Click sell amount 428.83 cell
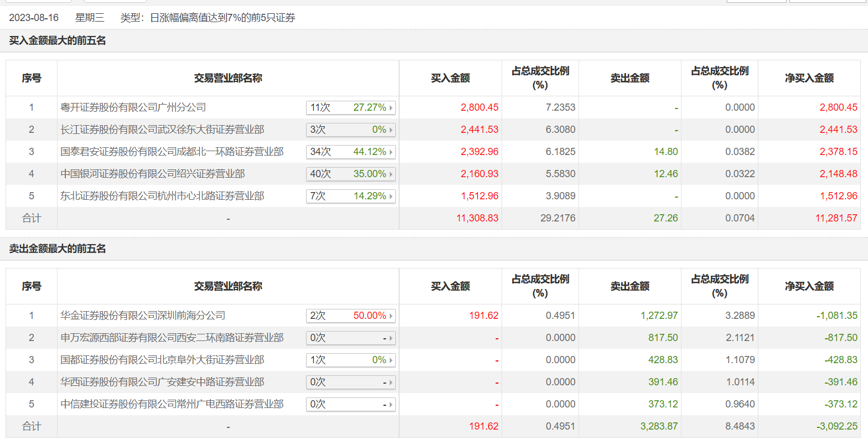The image size is (868, 439). click(x=663, y=360)
